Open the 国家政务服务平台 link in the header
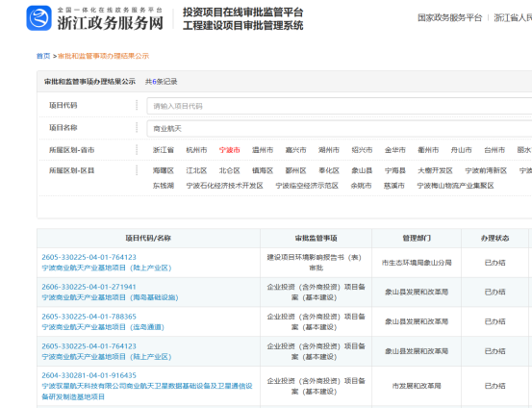This screenshot has width=532, height=408. (x=449, y=17)
